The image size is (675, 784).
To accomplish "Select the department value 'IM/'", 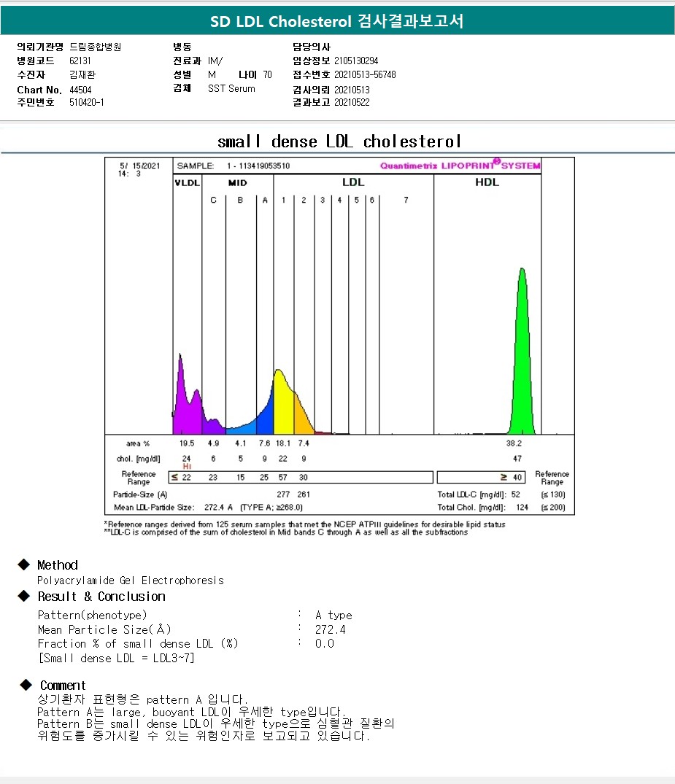I will tap(215, 61).
